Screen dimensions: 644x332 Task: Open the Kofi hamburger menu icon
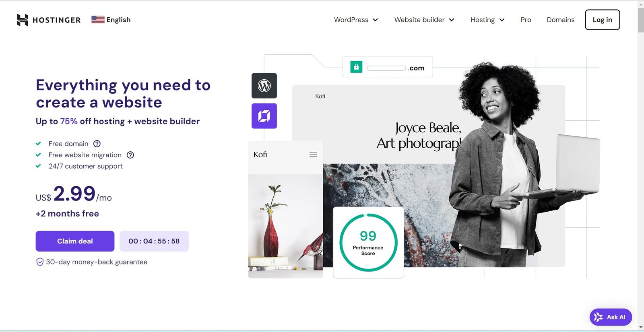click(313, 154)
